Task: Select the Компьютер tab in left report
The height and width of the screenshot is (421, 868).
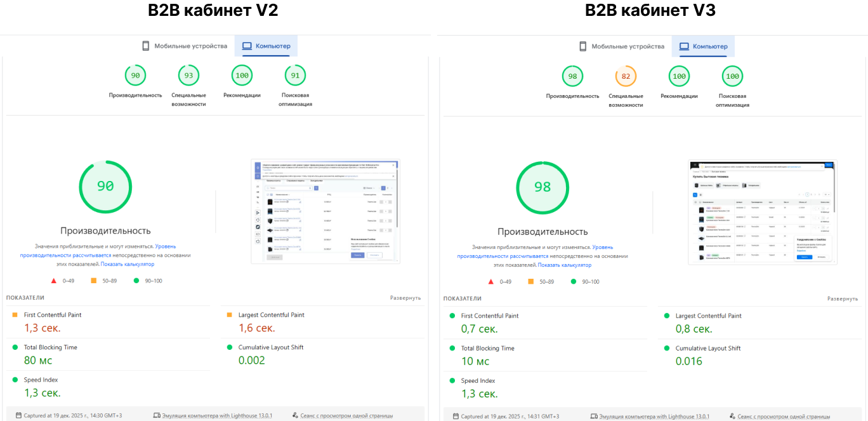Action: [x=266, y=46]
